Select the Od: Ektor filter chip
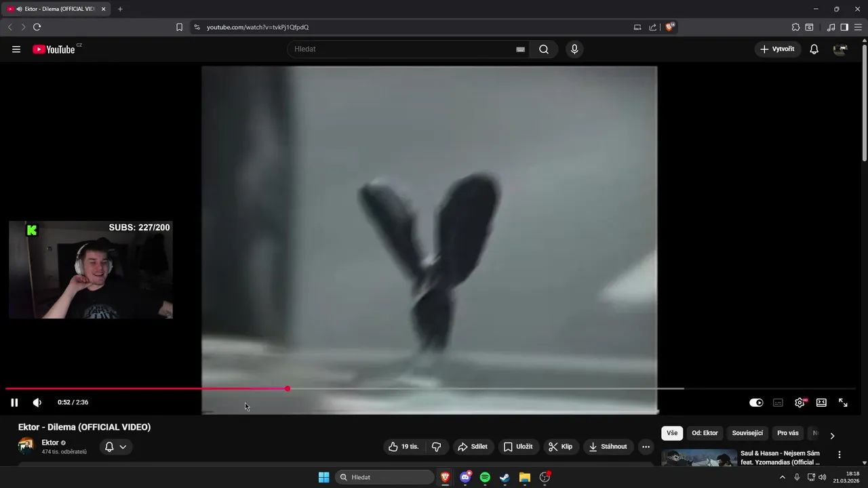Image resolution: width=868 pixels, height=488 pixels. [x=705, y=433]
